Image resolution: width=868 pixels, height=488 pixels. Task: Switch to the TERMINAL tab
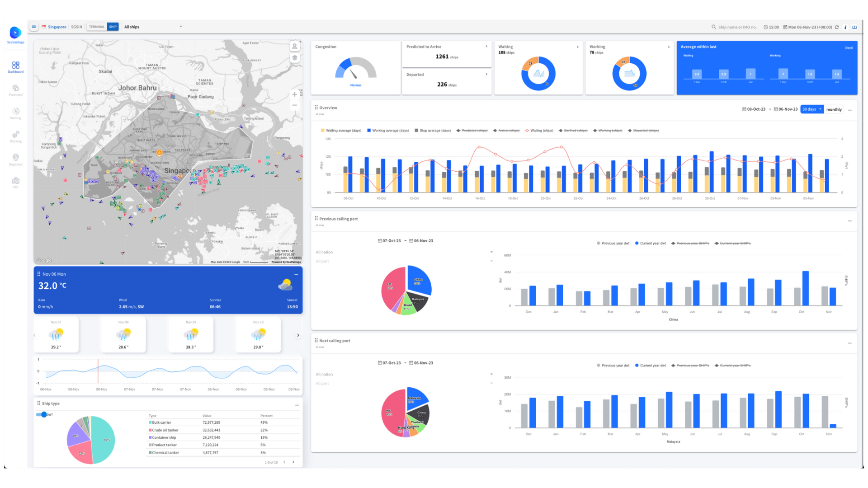97,27
